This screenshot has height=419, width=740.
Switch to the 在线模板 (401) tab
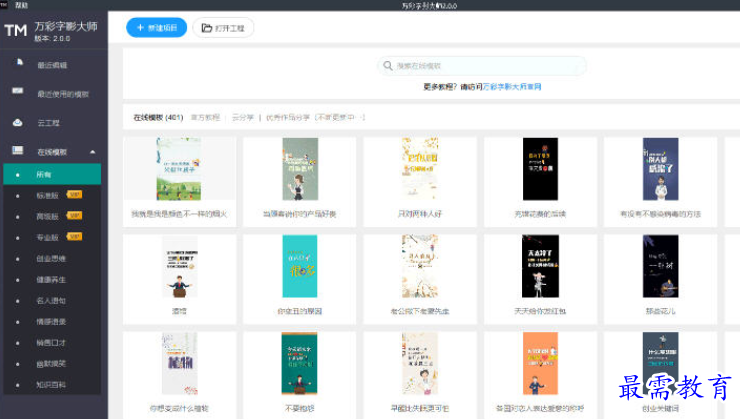pyautogui.click(x=158, y=117)
